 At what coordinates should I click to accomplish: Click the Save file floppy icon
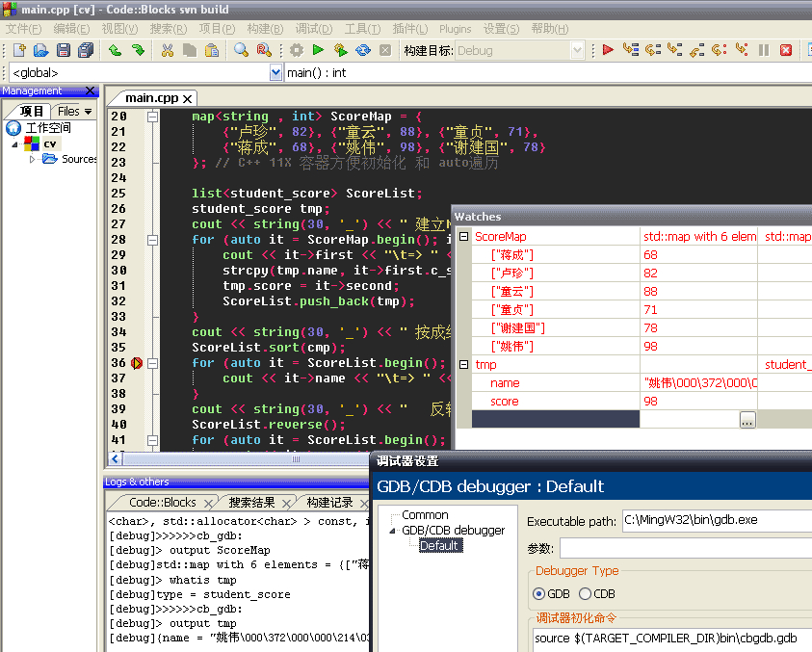click(64, 50)
